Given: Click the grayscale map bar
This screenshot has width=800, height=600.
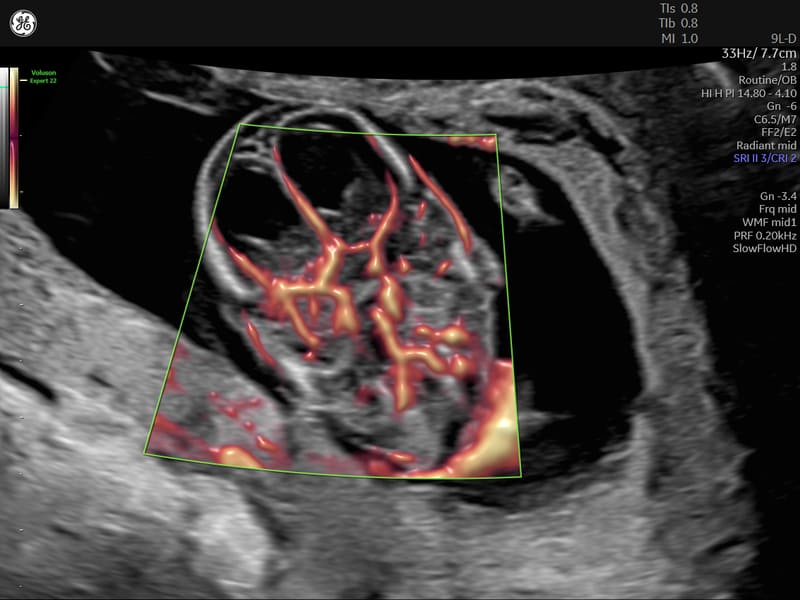Looking at the screenshot, I should [5, 140].
